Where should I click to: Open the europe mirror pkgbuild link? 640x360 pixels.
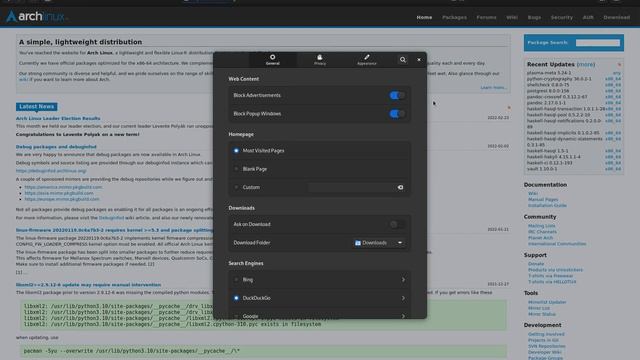[62, 199]
